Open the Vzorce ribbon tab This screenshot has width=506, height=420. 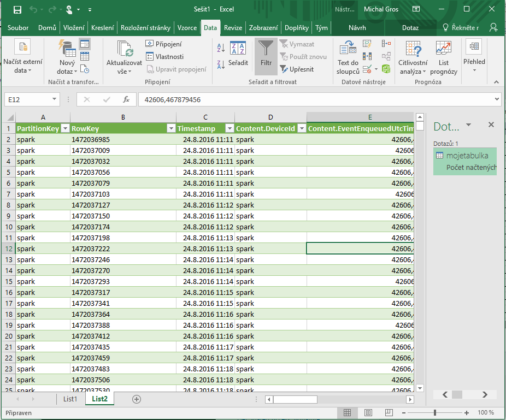click(187, 28)
